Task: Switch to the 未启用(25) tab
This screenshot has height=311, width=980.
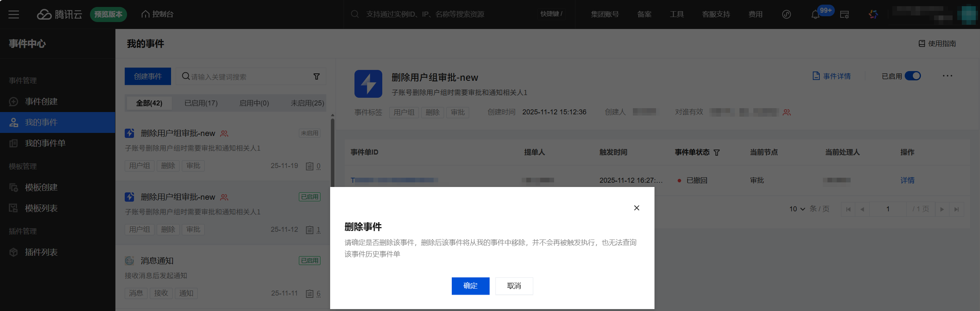Action: [307, 103]
